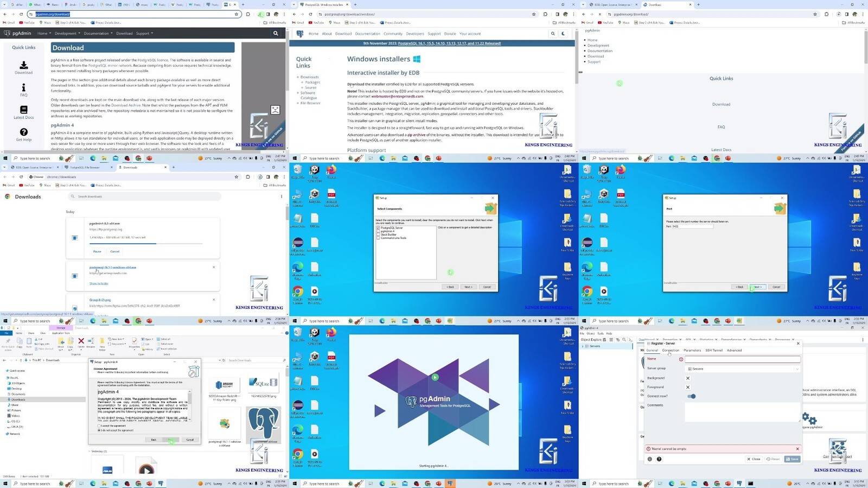Pause the pgadmin4 download in Chrome Downloads
The width and height of the screenshot is (868, 488).
click(97, 251)
